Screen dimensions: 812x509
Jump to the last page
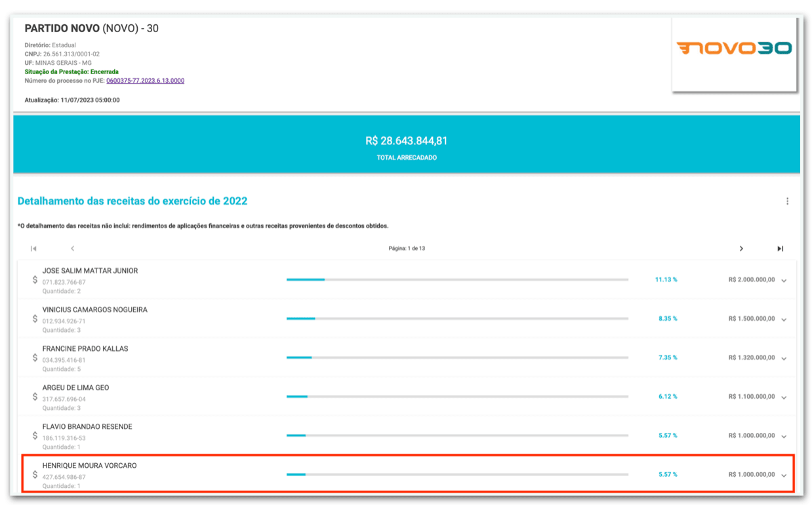pos(780,249)
